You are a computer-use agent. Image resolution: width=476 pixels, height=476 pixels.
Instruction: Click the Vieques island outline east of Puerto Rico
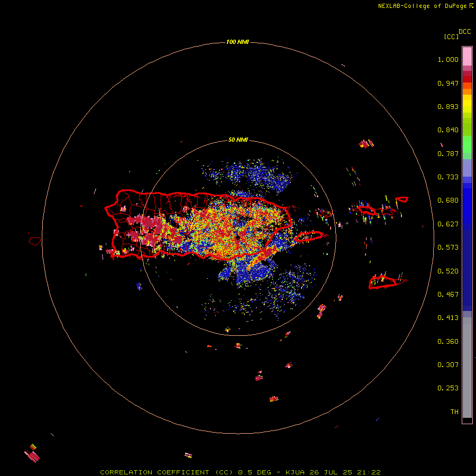coord(309,236)
